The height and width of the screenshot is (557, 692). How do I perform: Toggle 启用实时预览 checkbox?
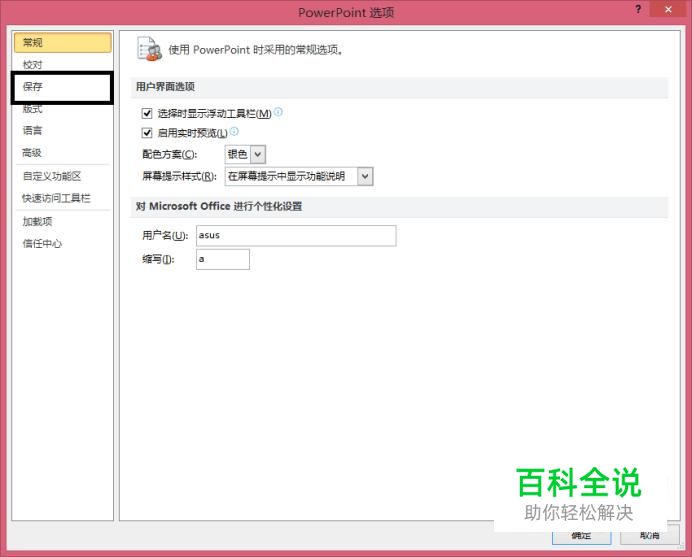click(x=147, y=132)
